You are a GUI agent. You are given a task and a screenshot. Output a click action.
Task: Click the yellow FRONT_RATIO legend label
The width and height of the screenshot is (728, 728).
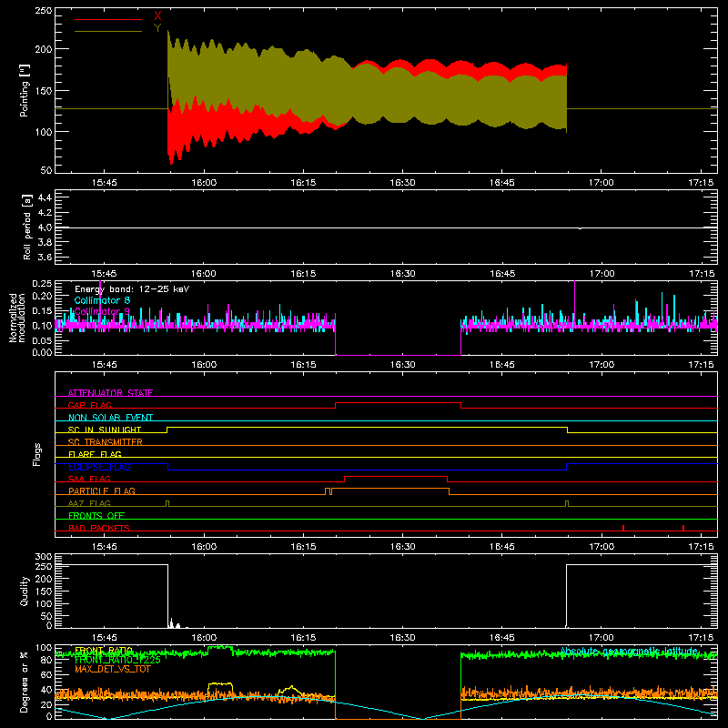[x=104, y=650]
